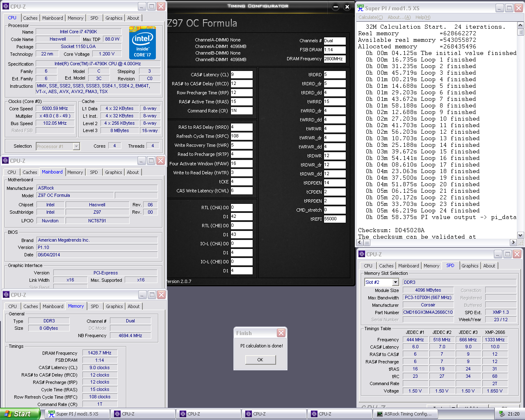This screenshot has height=420, width=525.
Task: Click the Row Precharge Time (tRP) field
Action: click(242, 93)
